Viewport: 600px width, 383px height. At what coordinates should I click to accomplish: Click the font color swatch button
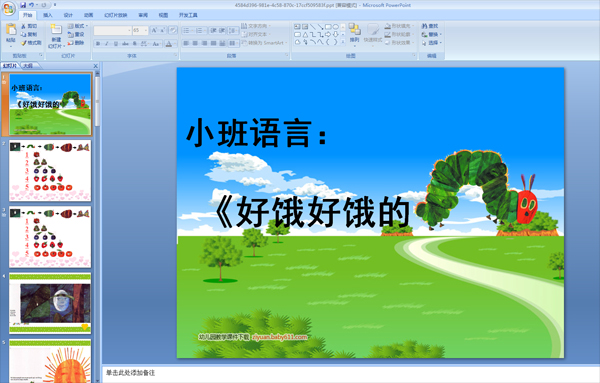pos(169,44)
